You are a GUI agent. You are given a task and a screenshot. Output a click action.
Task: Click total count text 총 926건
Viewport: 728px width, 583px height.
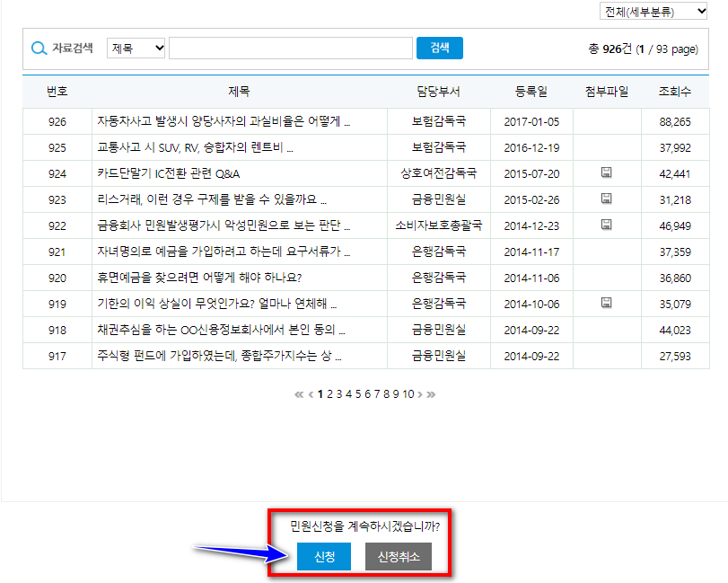pyautogui.click(x=610, y=49)
